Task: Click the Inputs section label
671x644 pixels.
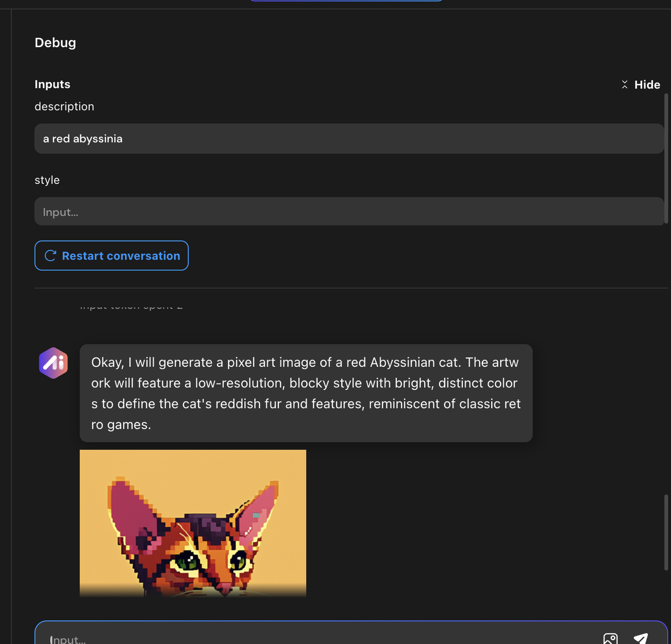Action: (52, 84)
